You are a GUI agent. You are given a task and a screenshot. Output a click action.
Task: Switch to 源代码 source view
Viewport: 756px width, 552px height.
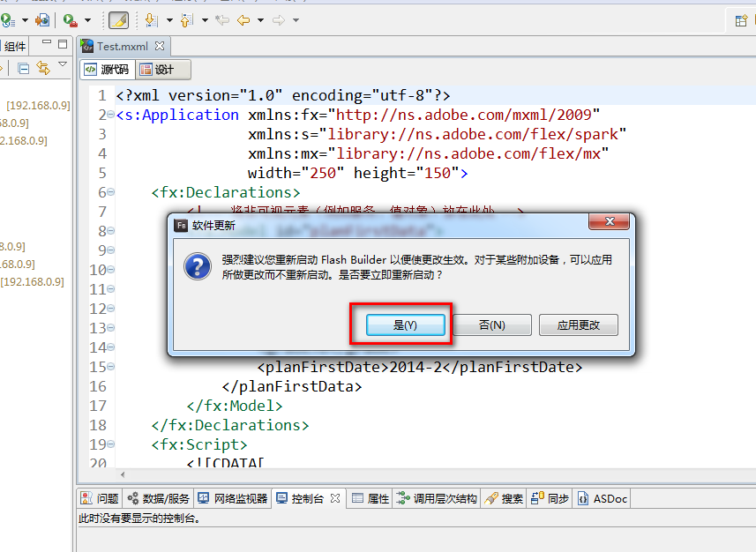click(x=108, y=70)
